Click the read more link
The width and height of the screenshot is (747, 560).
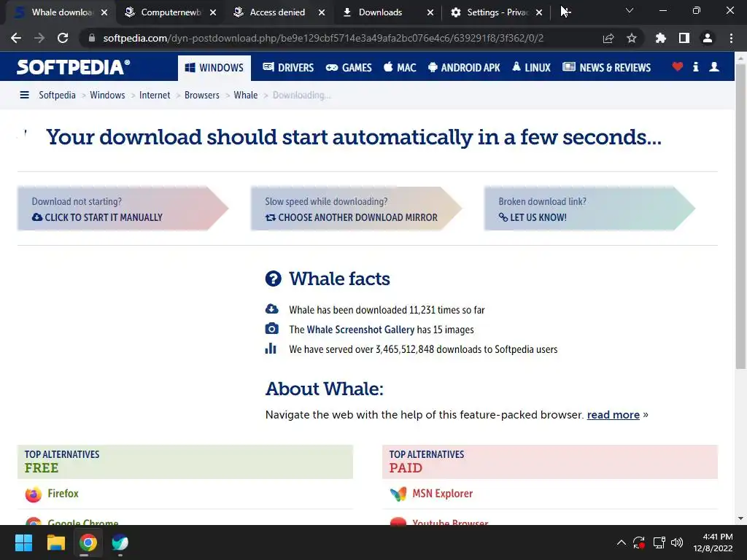[x=613, y=415]
